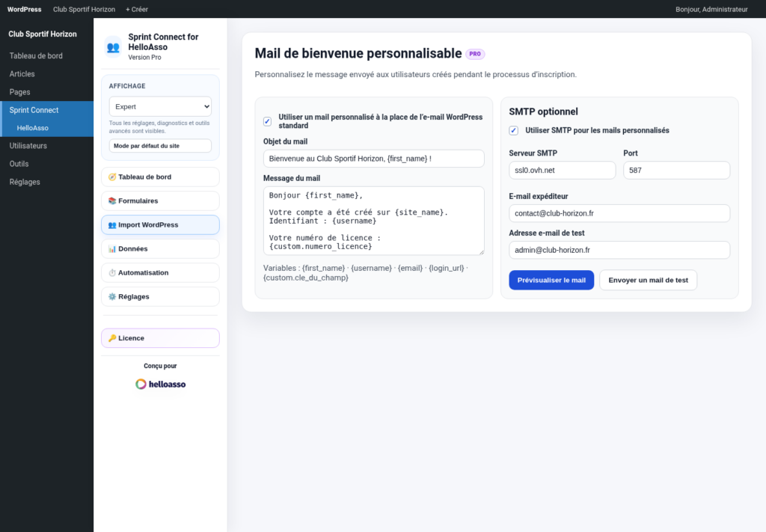Open the Formulaires section

[160, 201]
